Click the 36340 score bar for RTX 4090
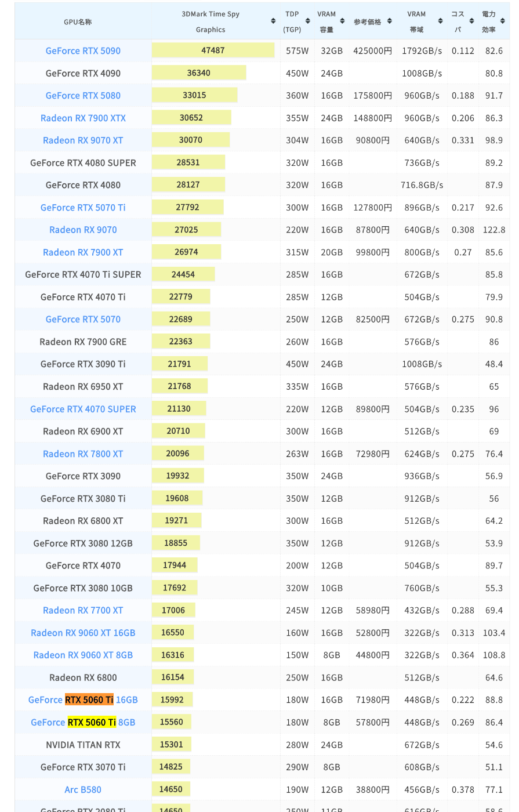The image size is (519, 812). (199, 73)
